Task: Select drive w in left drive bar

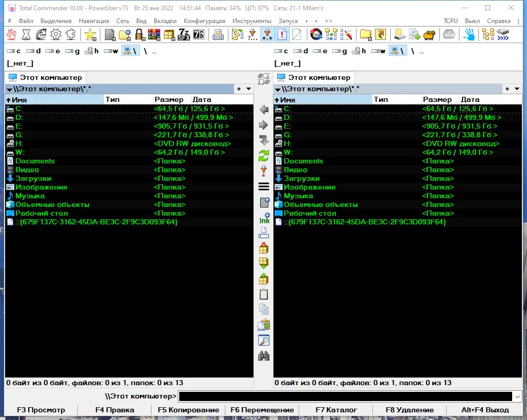Action: (111, 51)
